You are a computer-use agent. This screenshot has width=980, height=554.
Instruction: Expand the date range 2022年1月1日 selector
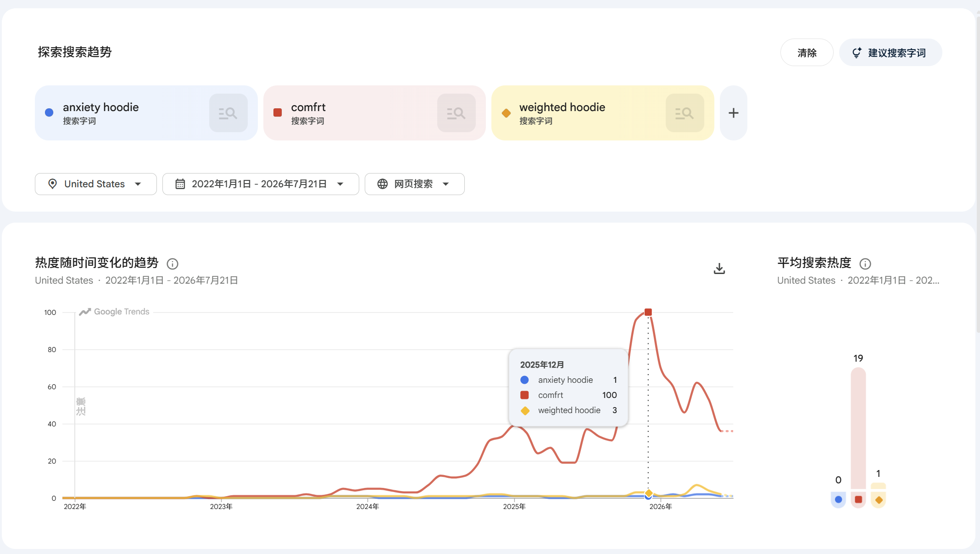point(261,184)
